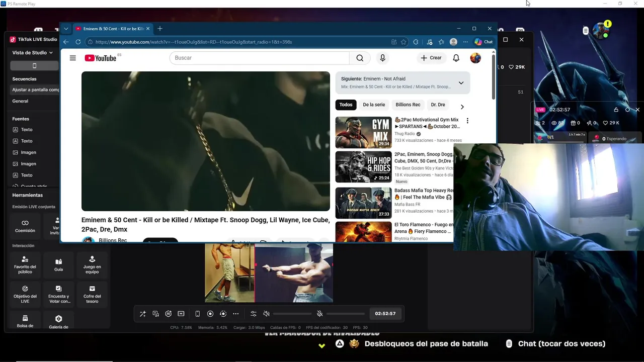
Task: Click the Billions Rec channel name
Action: pos(113,240)
